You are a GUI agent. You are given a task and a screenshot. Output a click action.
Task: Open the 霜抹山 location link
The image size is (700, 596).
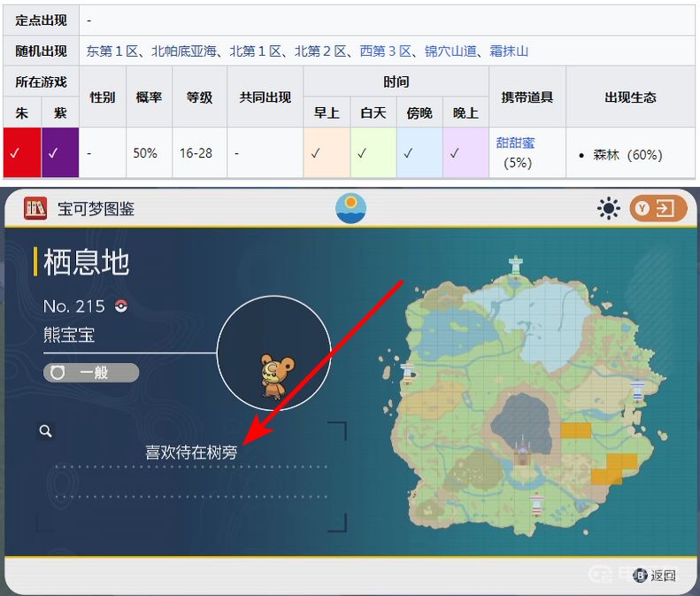click(509, 51)
